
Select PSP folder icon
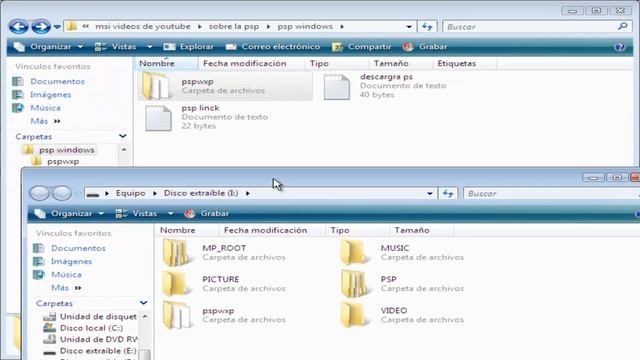(x=354, y=284)
